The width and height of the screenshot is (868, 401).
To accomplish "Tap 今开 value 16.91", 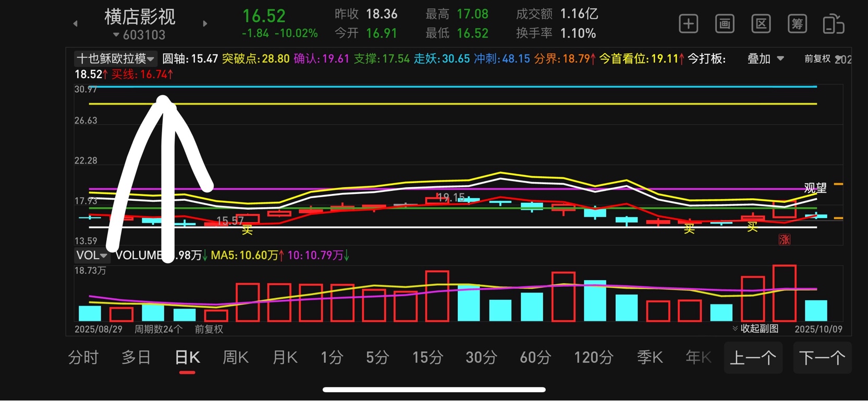I will 382,33.
